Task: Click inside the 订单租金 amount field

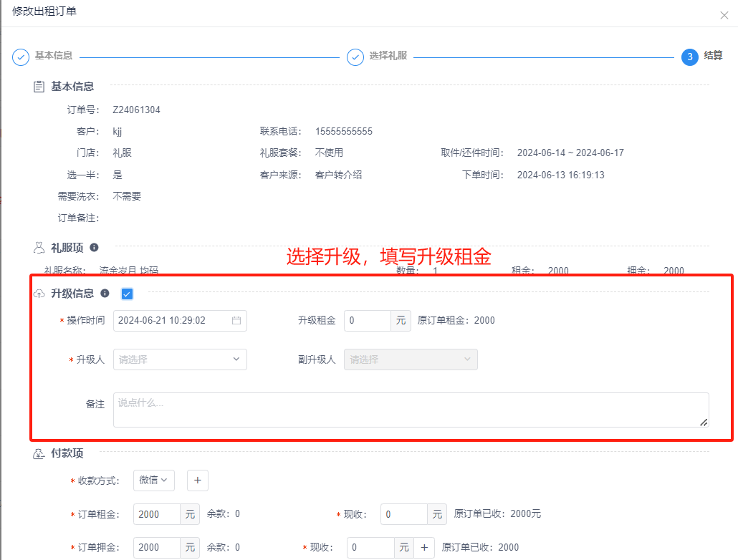Action: (158, 514)
